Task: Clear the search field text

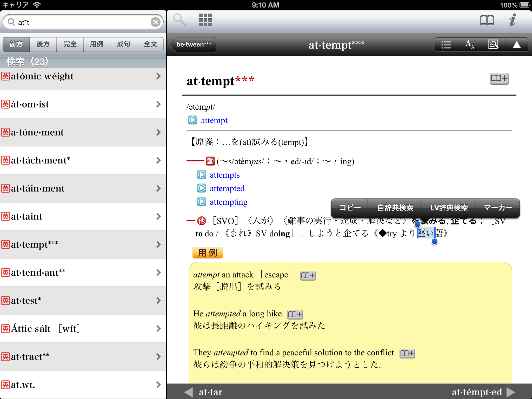Action: click(x=155, y=22)
